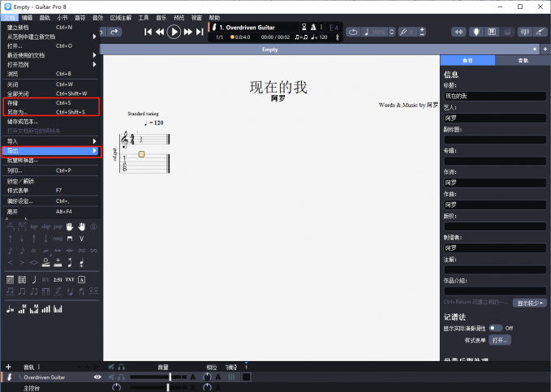Switch to the 音轨 tab in the right panel
The image size is (551, 392).
523,60
